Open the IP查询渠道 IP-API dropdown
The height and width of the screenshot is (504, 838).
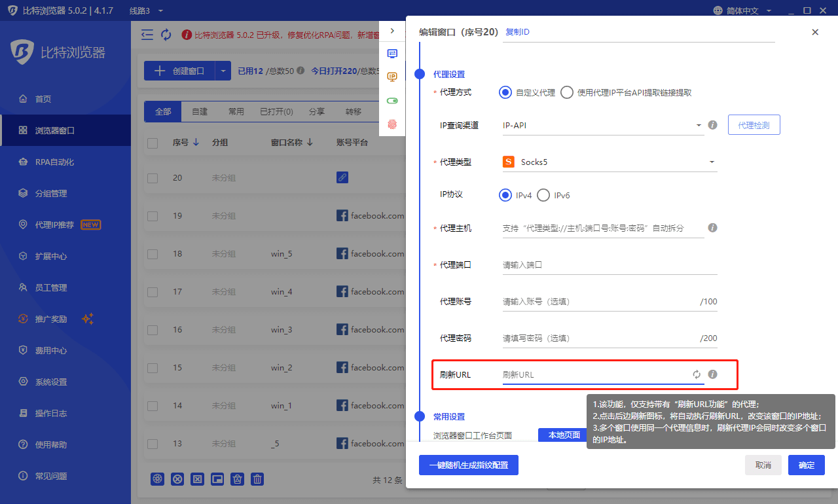tap(699, 124)
